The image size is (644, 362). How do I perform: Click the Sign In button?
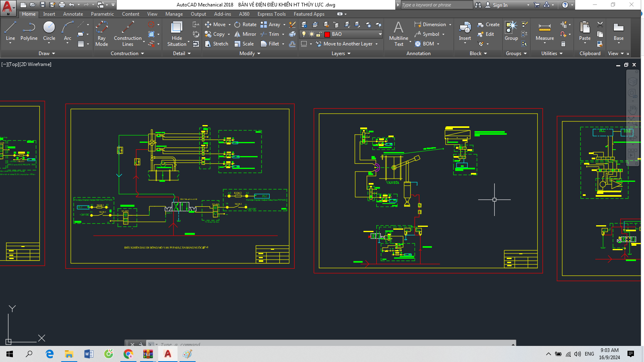[496, 5]
